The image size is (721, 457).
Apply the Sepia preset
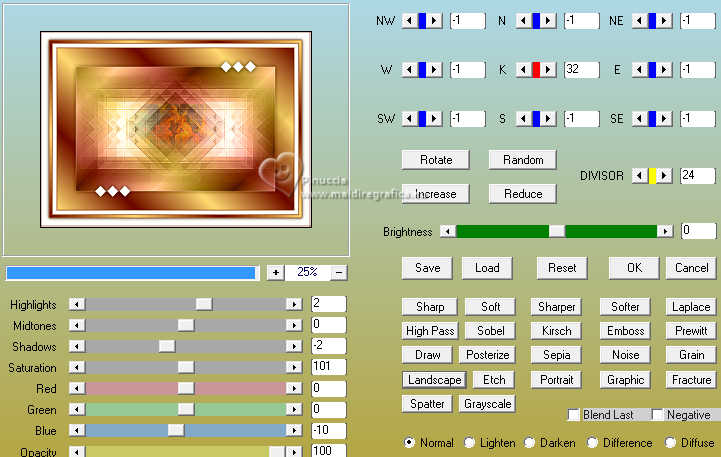click(556, 355)
